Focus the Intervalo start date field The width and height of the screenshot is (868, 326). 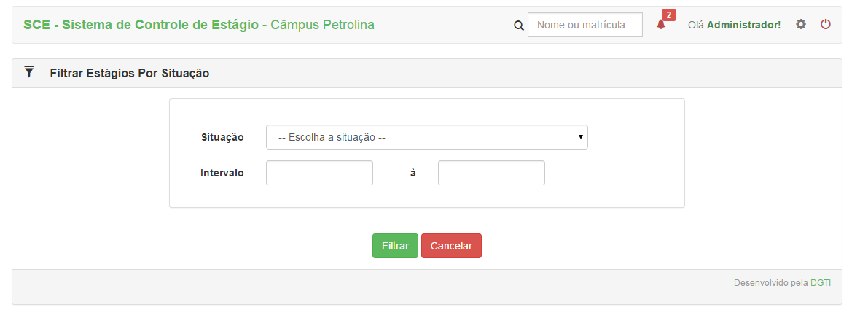319,173
